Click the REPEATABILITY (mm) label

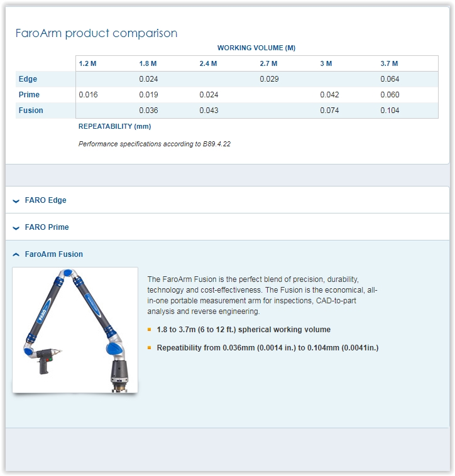114,126
